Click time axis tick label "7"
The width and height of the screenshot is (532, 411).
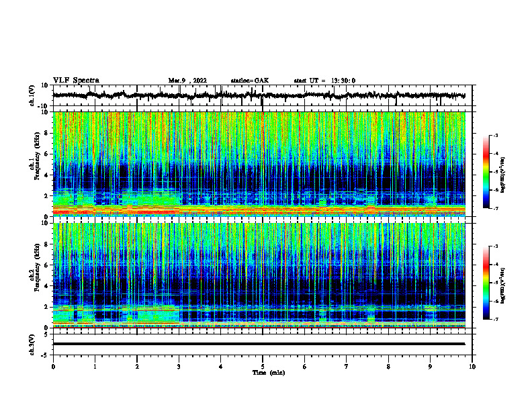pyautogui.click(x=347, y=367)
